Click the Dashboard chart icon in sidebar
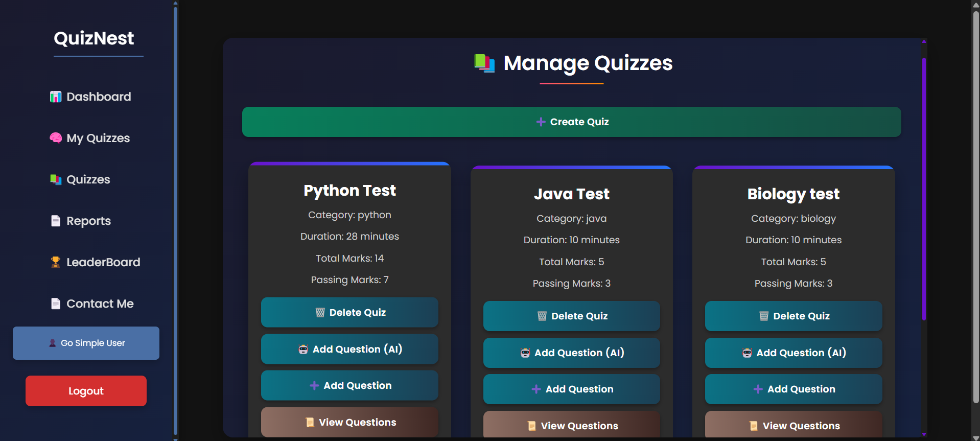 point(55,97)
